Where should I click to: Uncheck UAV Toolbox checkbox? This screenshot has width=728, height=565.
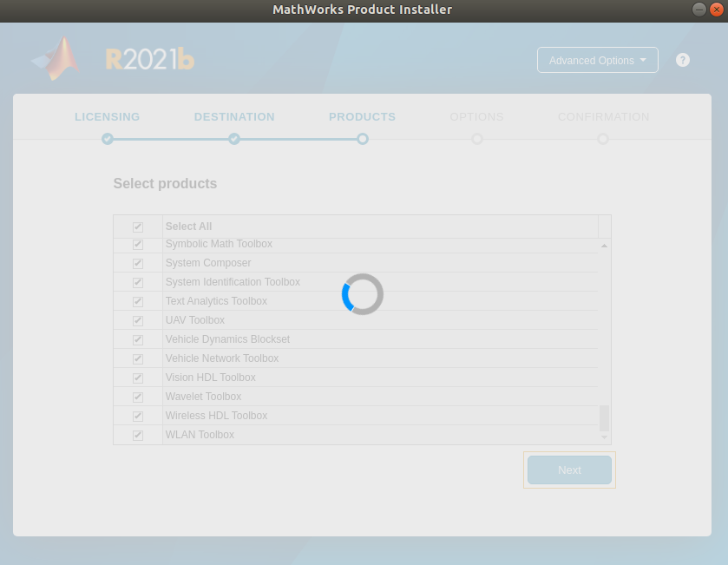tap(138, 321)
